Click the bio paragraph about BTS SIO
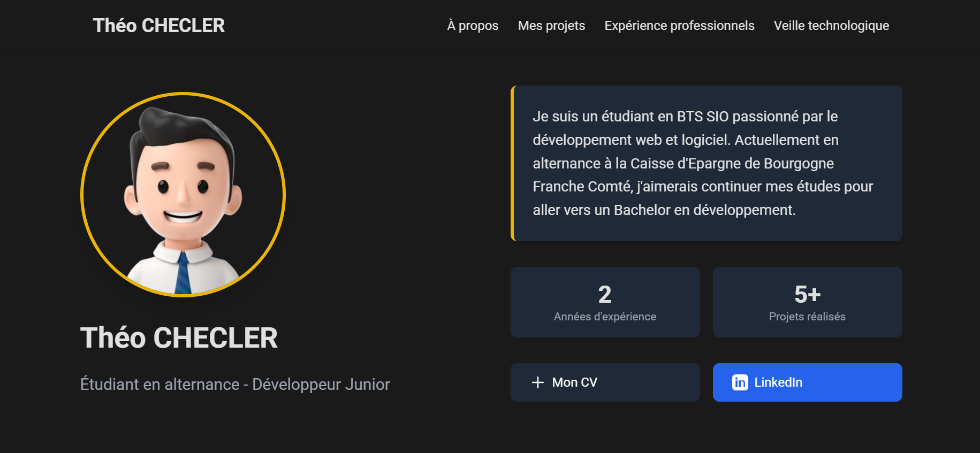 703,163
